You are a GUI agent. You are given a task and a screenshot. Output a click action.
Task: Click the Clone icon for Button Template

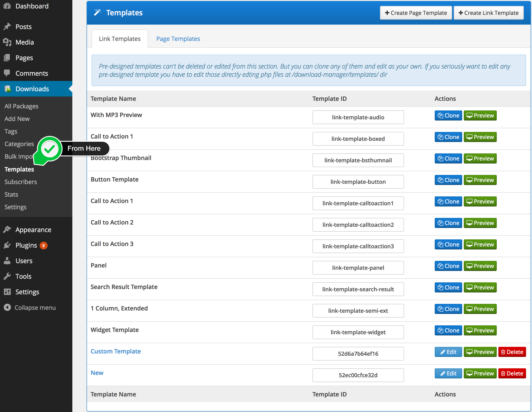pyautogui.click(x=448, y=180)
